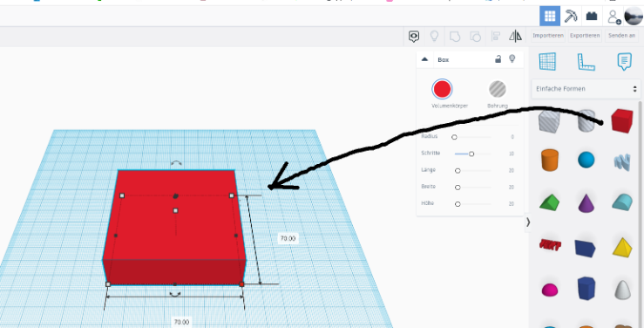
Task: Open the Notes tool icon
Action: coord(624,62)
